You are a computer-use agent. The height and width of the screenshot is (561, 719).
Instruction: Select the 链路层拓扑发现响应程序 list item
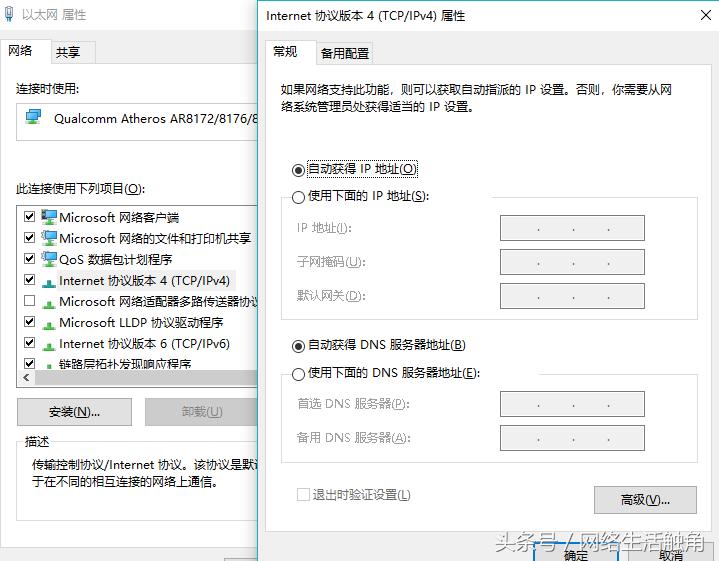tap(125, 364)
